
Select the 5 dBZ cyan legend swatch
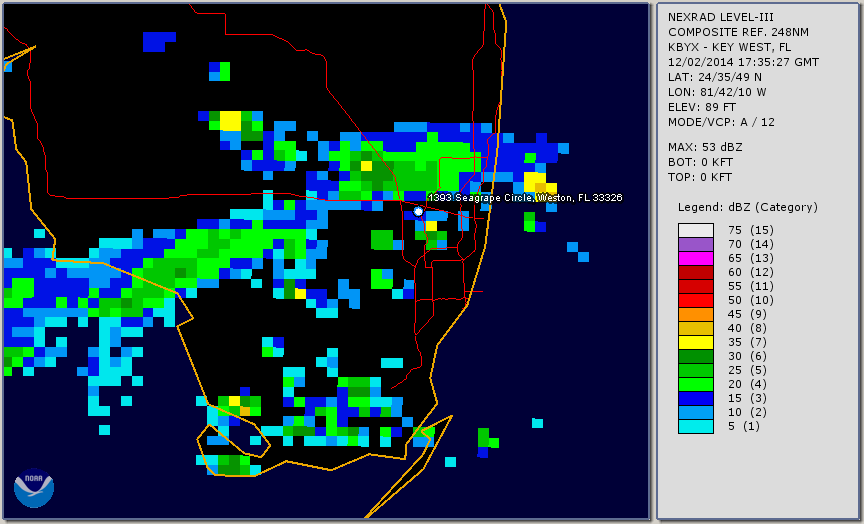click(696, 426)
